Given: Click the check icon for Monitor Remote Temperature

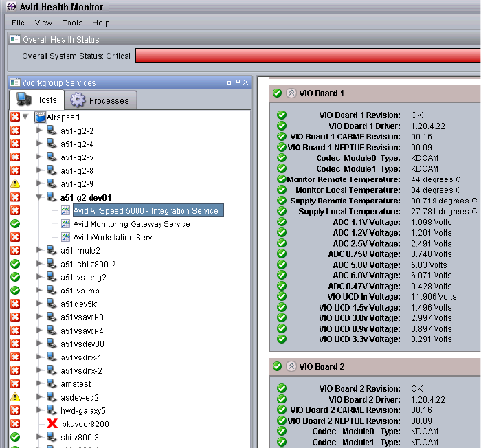Looking at the screenshot, I should [282, 179].
